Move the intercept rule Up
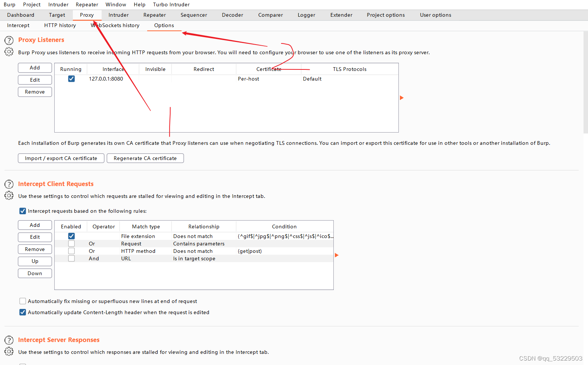The width and height of the screenshot is (588, 365). point(35,261)
